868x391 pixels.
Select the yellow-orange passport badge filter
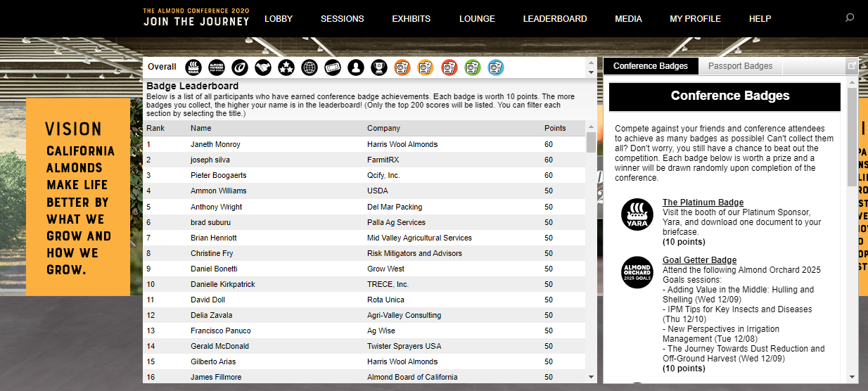[426, 68]
